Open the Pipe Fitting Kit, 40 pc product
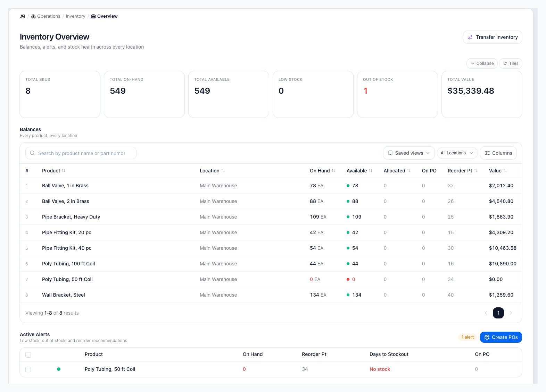The image size is (546, 392). [x=67, y=248]
